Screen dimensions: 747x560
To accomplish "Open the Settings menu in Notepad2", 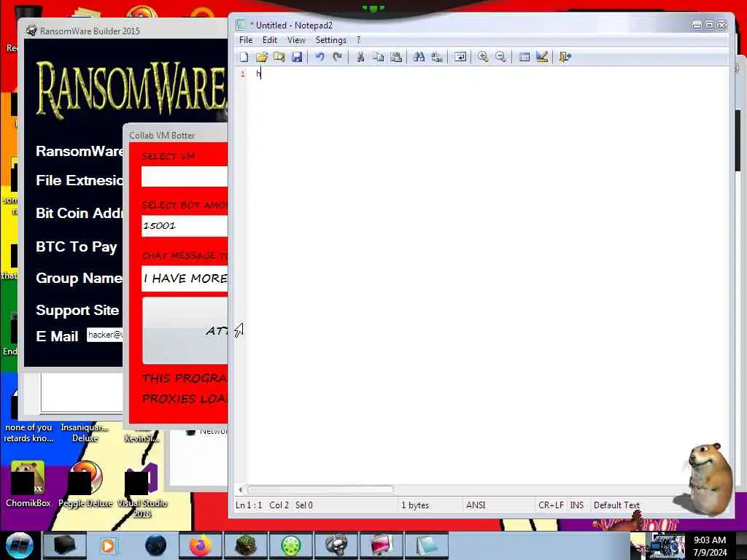I will 331,40.
